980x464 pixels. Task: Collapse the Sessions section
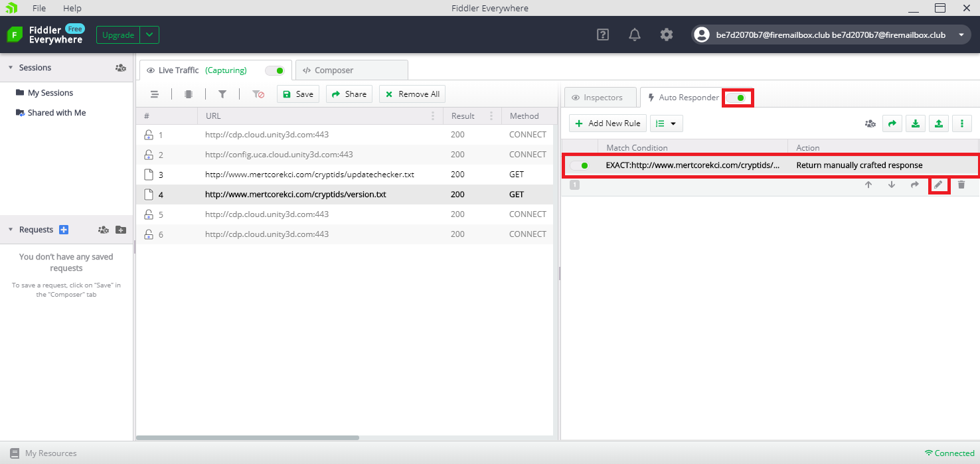click(x=11, y=68)
